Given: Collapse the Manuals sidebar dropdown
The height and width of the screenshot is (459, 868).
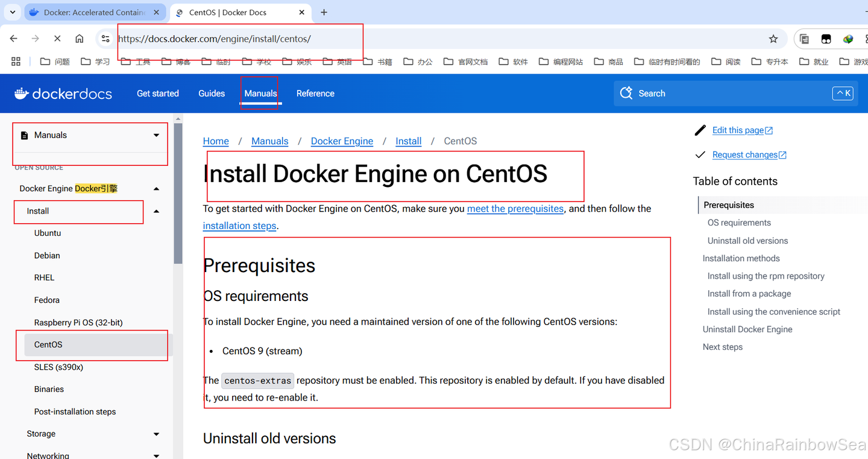Looking at the screenshot, I should pos(156,135).
